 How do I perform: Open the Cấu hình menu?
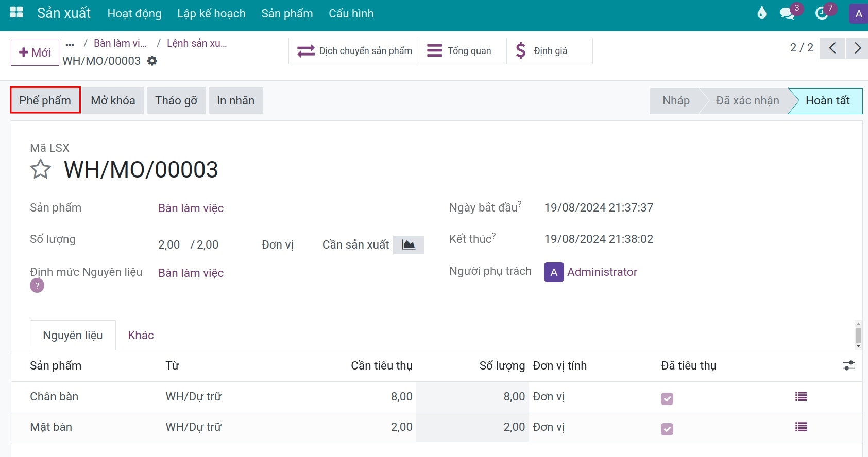(351, 13)
